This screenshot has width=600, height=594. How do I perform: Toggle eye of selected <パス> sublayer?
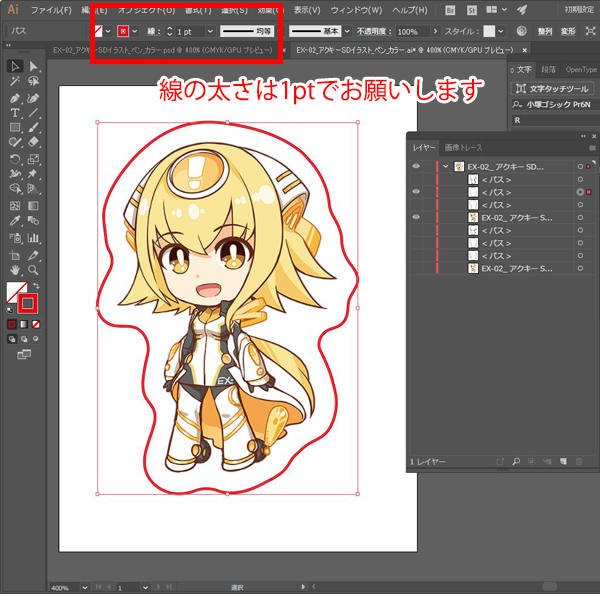[x=416, y=191]
